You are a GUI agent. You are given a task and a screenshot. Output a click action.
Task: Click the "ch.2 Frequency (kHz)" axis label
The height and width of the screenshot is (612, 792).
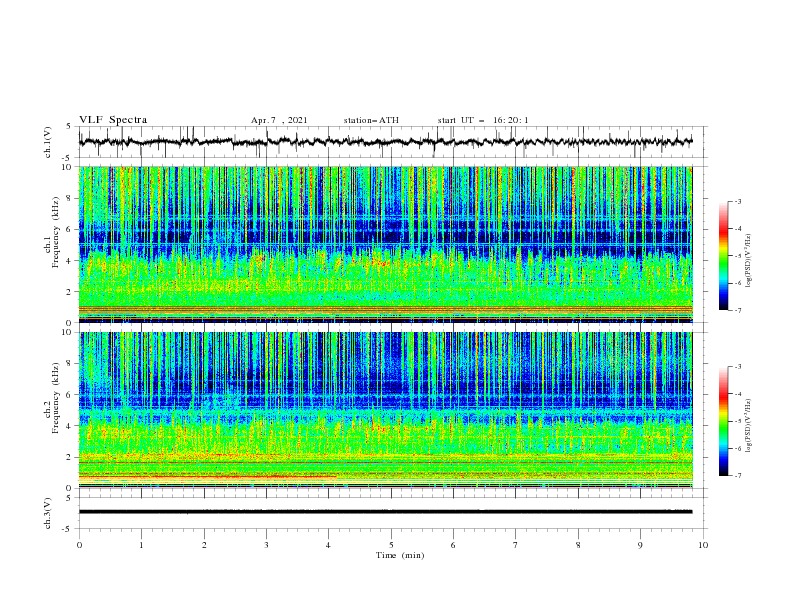tap(52, 399)
